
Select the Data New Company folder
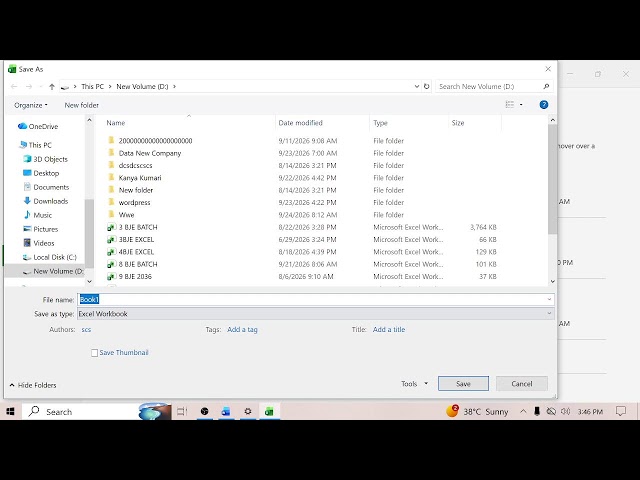tap(150, 153)
